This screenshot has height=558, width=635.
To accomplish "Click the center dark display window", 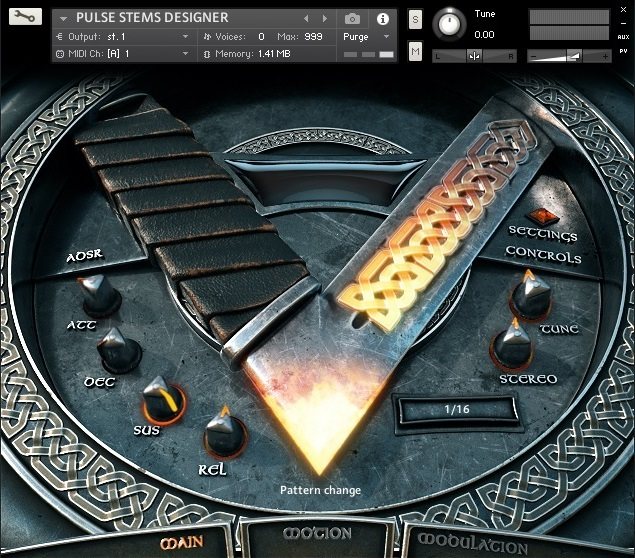I will click(325, 184).
